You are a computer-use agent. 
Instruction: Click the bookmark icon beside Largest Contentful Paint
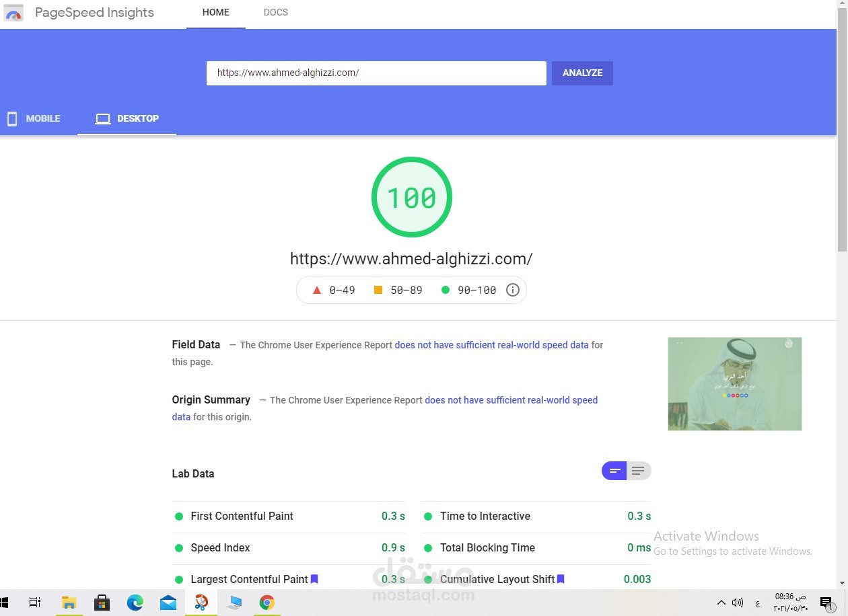[x=314, y=579]
